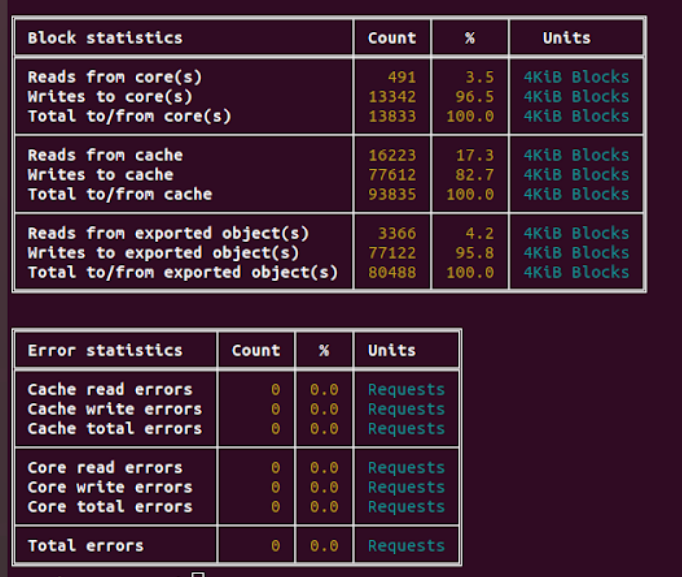
Task: Click the 'Total errors' row label
Action: pos(85,546)
